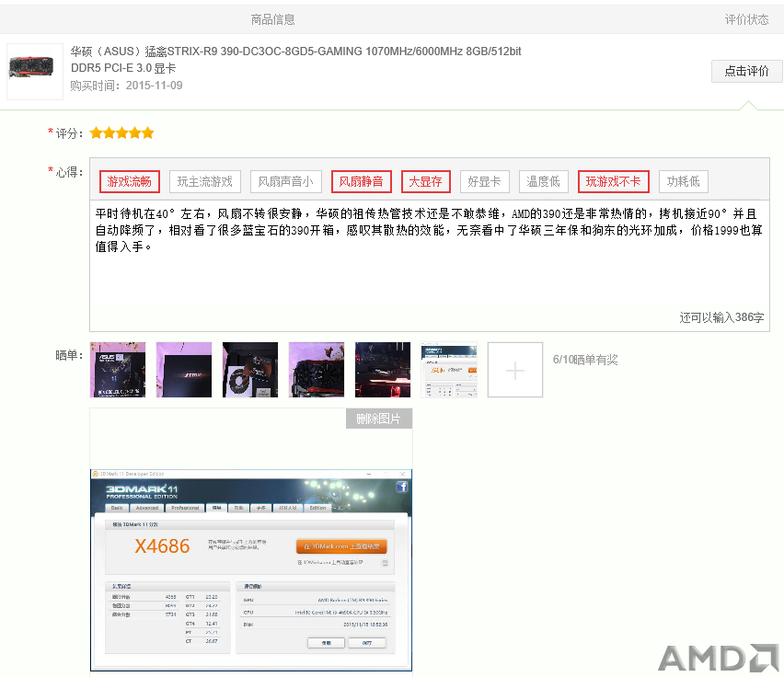This screenshot has height=677, width=784.
Task: Set rating to the fifth star
Action: 148,132
